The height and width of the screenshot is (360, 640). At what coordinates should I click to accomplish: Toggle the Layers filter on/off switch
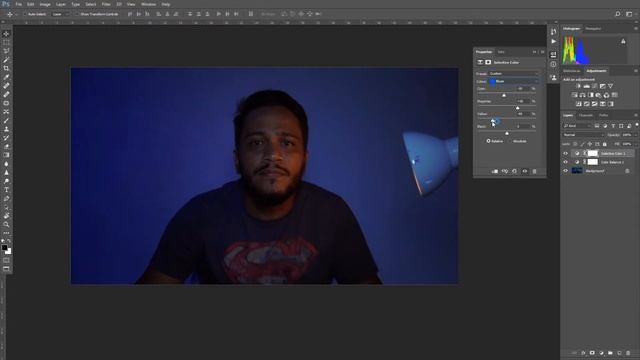coord(636,125)
